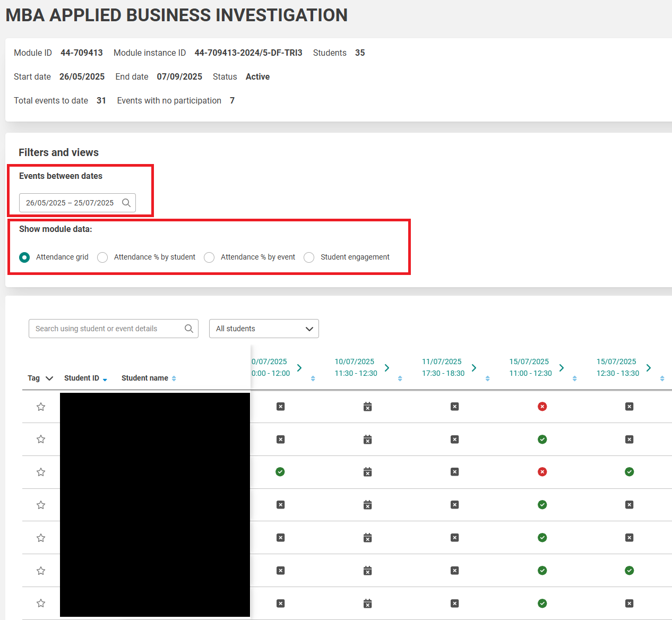Image resolution: width=672 pixels, height=620 pixels.
Task: Open event details chevron for 15/07/2025 11:00 - 12:30
Action: click(562, 368)
